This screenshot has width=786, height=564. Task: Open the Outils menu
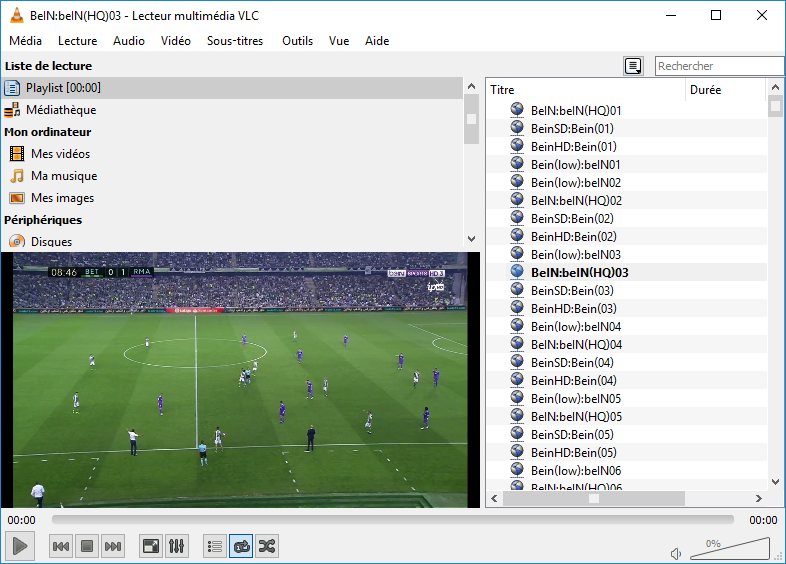point(297,41)
